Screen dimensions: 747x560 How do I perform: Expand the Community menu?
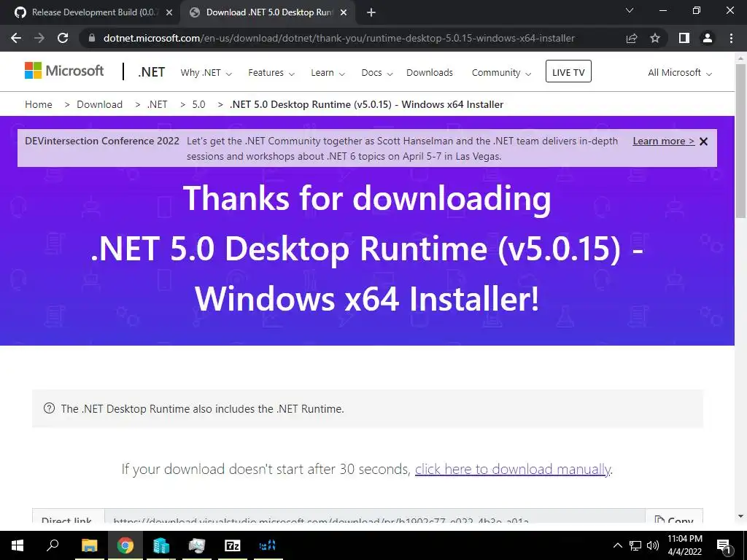[501, 73]
